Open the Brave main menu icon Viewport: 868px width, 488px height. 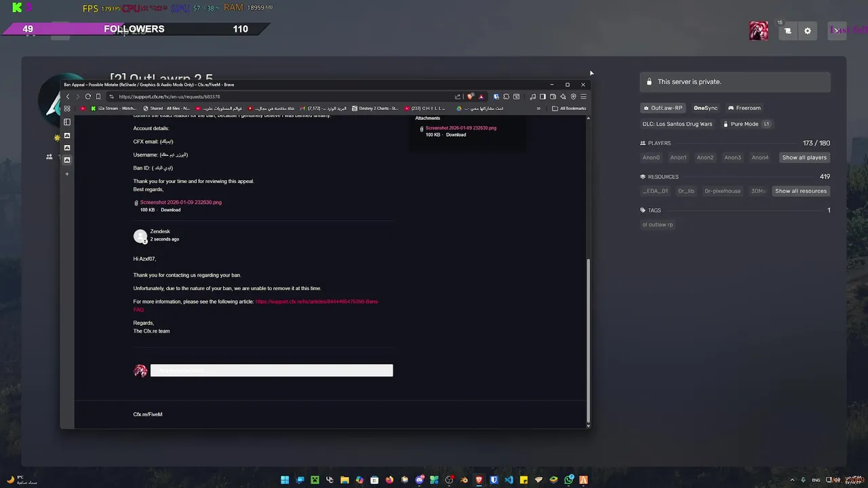(x=583, y=96)
